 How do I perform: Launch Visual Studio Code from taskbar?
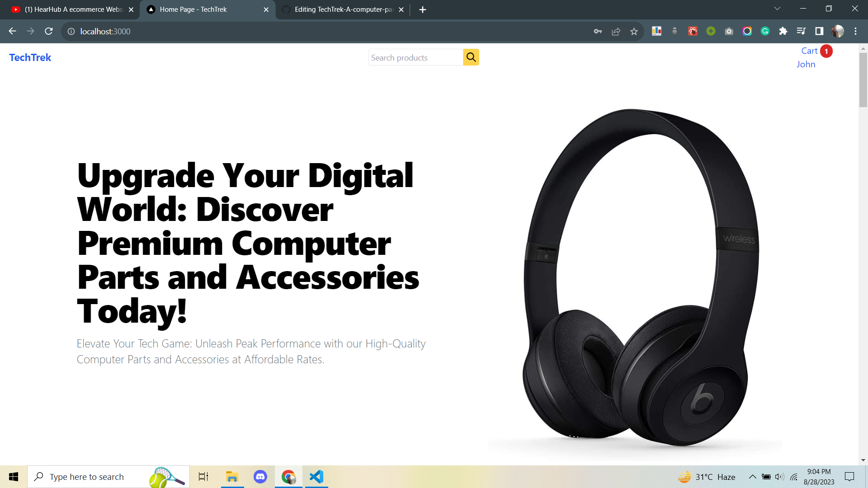316,476
